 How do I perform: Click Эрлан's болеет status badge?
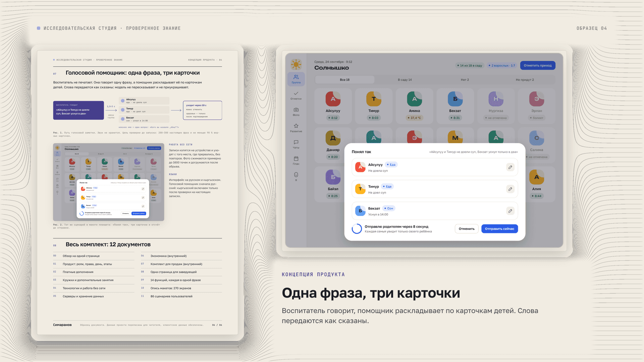pyautogui.click(x=536, y=118)
